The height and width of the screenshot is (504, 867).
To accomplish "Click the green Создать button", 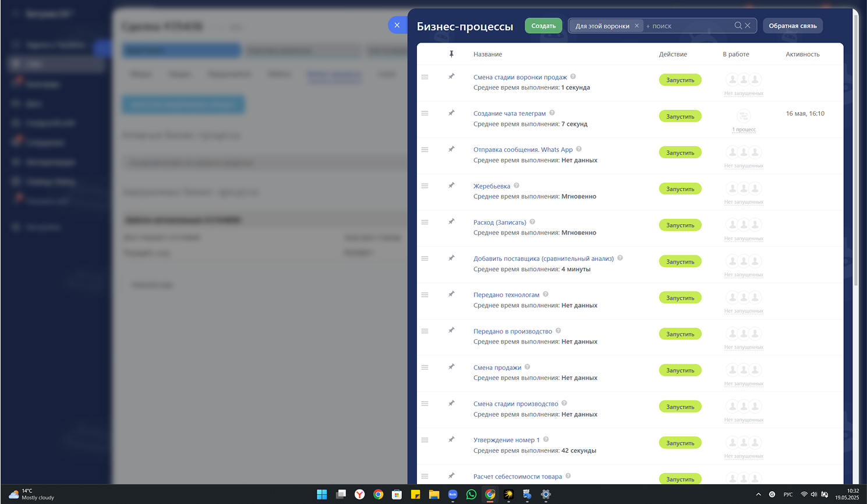I will point(543,26).
